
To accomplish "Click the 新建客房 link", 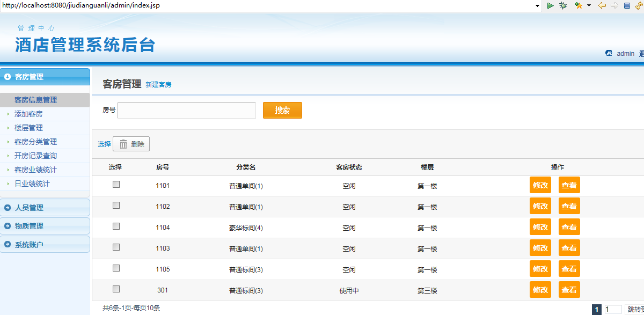I will coord(158,85).
